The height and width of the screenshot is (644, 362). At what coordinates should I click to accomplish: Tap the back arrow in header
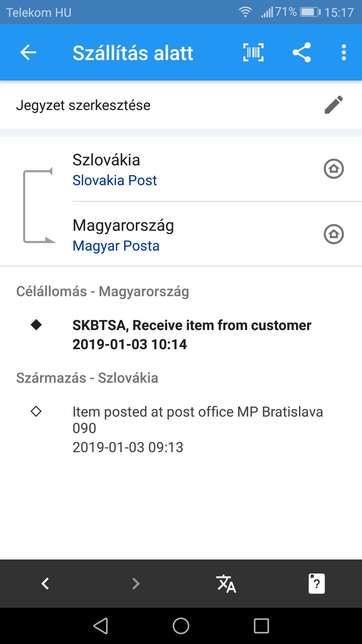point(28,53)
